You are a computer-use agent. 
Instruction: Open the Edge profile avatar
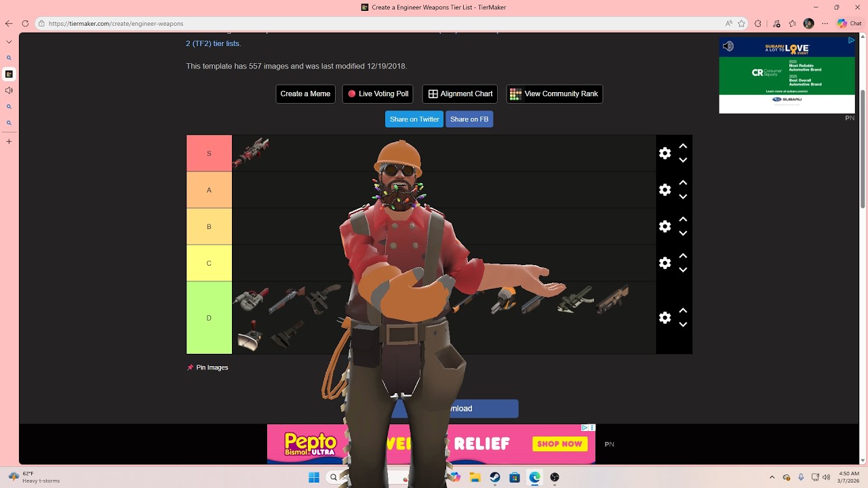pyautogui.click(x=808, y=23)
